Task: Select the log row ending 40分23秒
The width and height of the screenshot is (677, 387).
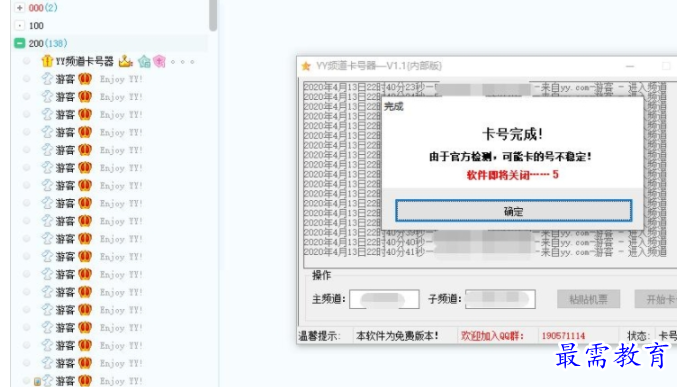Action: (485, 88)
